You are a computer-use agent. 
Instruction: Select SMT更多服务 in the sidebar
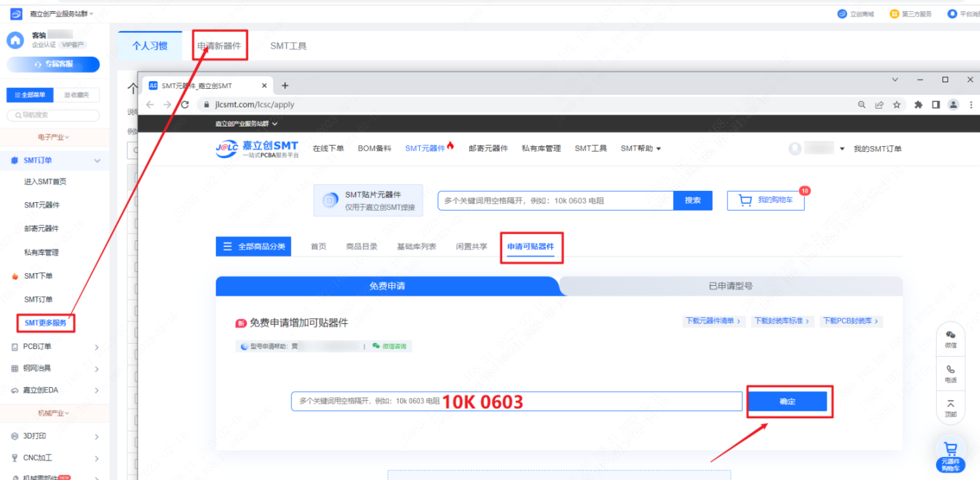point(45,323)
